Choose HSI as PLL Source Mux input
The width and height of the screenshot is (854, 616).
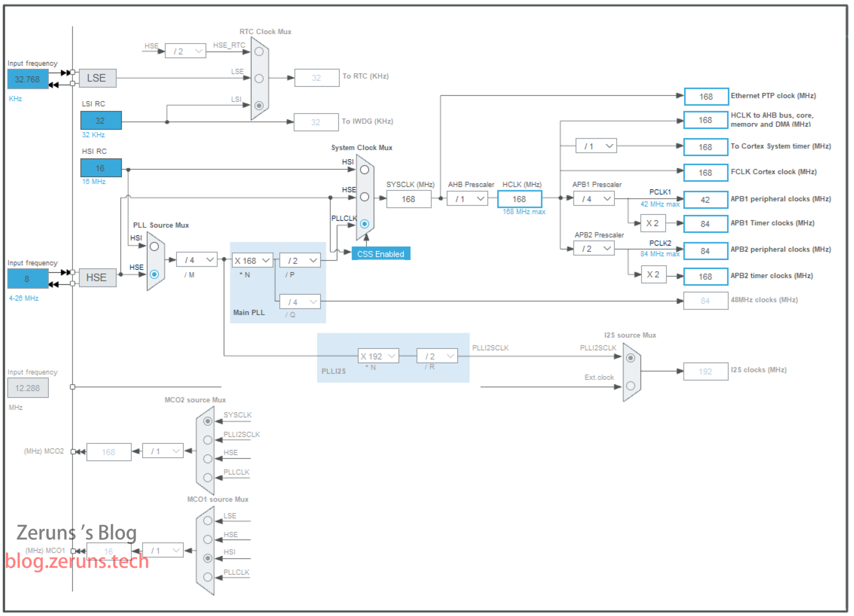[154, 247]
